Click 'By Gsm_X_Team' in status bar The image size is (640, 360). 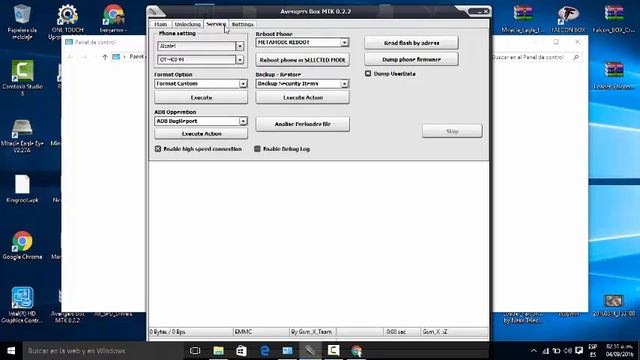click(x=311, y=332)
